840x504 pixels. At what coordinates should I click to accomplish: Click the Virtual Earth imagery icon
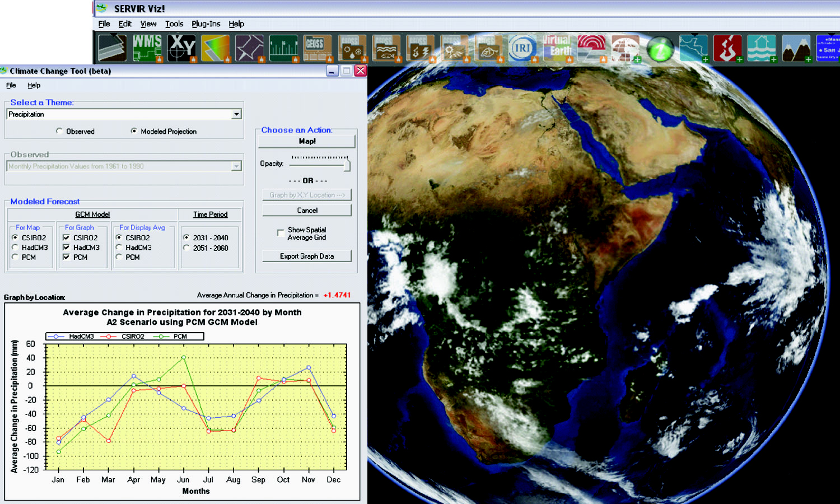tap(556, 48)
